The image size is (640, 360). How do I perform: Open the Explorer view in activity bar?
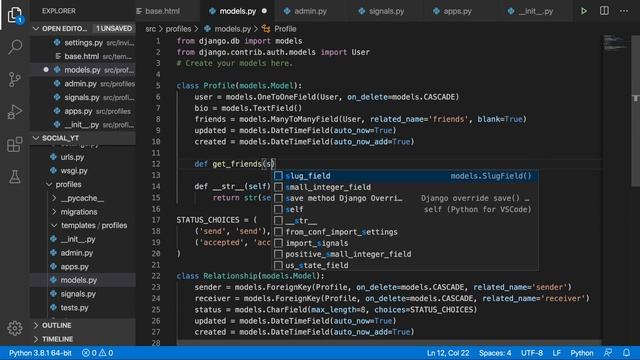pyautogui.click(x=15, y=15)
